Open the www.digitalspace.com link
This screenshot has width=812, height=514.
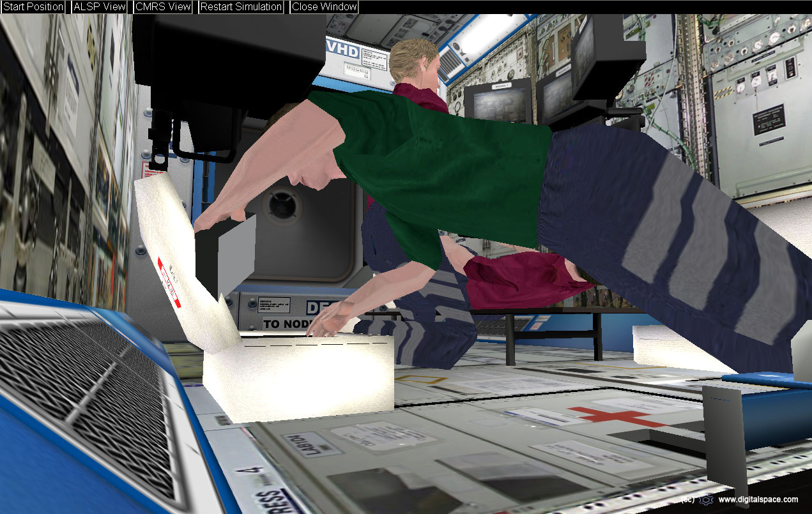click(x=758, y=500)
